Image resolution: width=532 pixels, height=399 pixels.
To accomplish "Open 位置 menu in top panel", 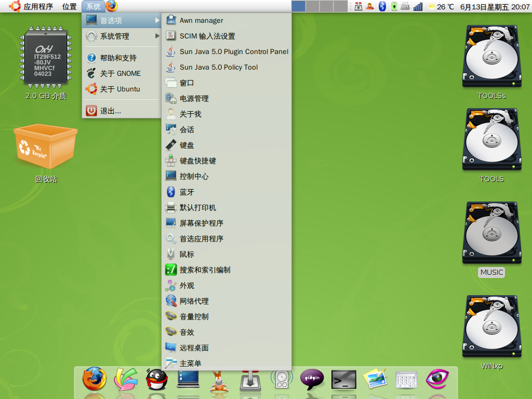I will (x=69, y=6).
